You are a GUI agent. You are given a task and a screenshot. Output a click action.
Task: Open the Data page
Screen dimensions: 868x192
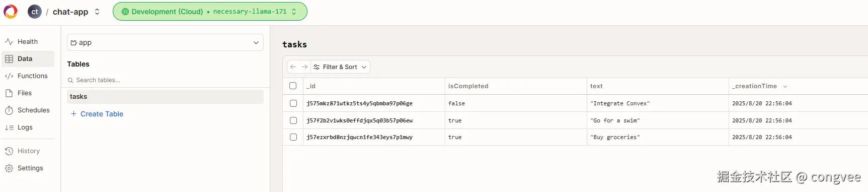[x=28, y=59]
